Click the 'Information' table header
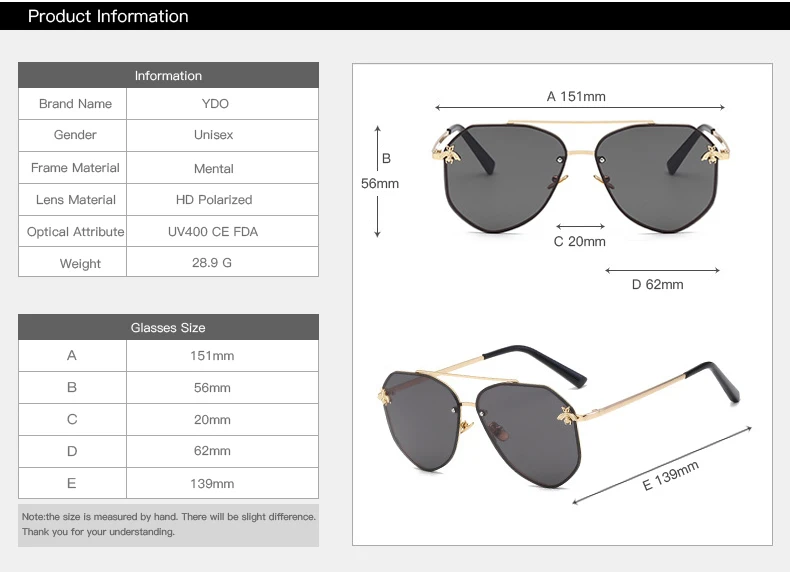Viewport: 790px width, 572px height. (x=168, y=76)
